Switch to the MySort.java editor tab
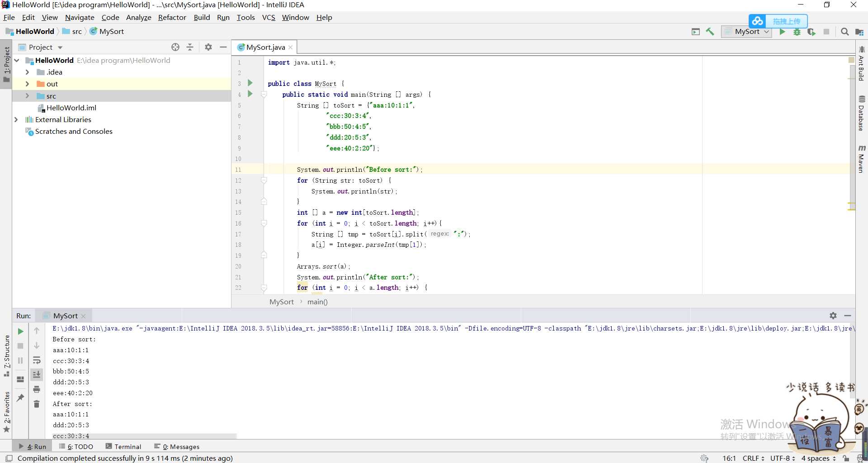Image resolution: width=868 pixels, height=463 pixels. click(x=265, y=47)
